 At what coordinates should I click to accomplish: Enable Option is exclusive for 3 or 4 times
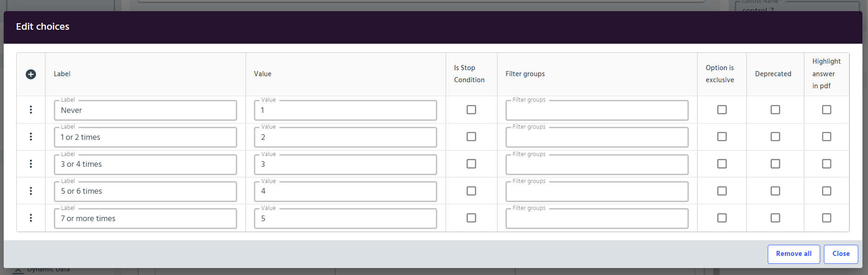[722, 164]
